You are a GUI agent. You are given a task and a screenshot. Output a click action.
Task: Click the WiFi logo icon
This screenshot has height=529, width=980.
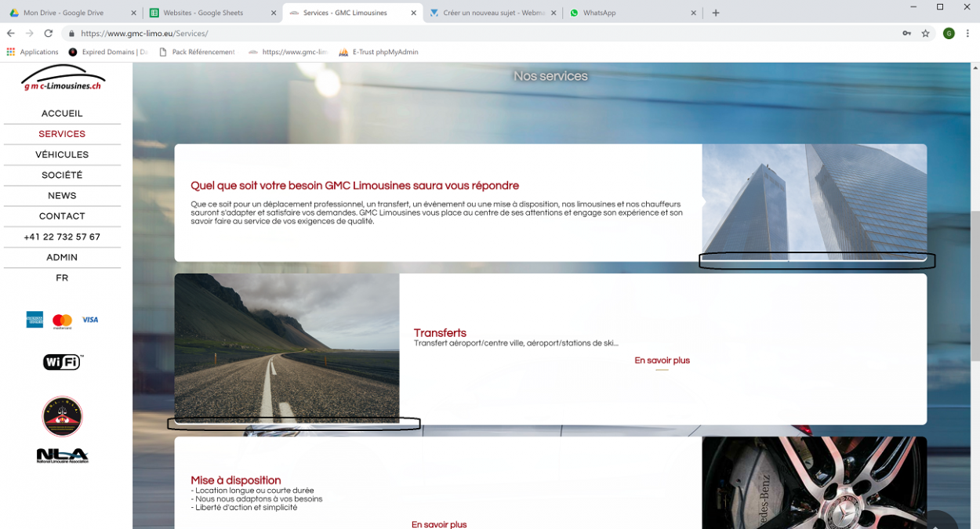click(x=63, y=362)
